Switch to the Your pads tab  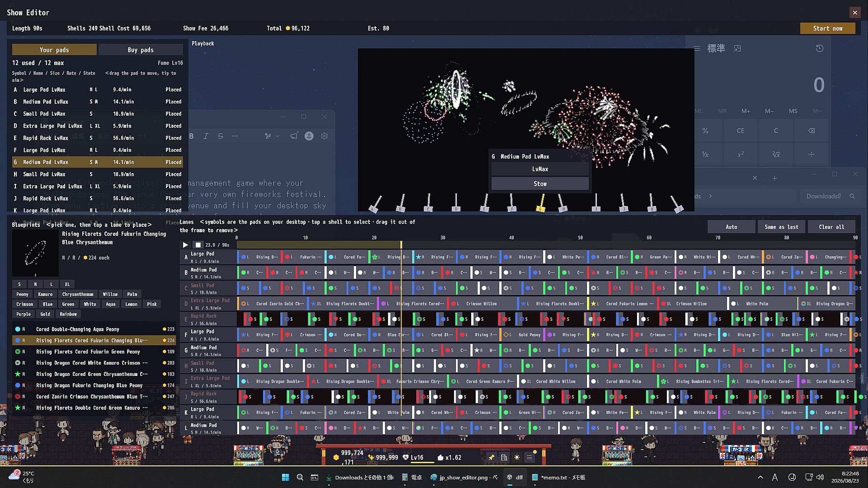click(54, 50)
